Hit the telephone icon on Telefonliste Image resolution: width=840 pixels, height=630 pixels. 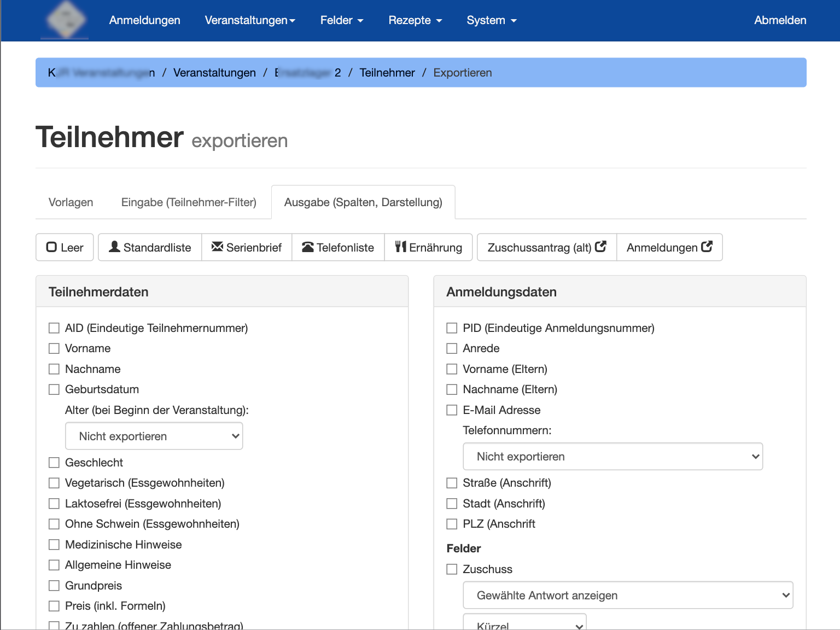[308, 247]
